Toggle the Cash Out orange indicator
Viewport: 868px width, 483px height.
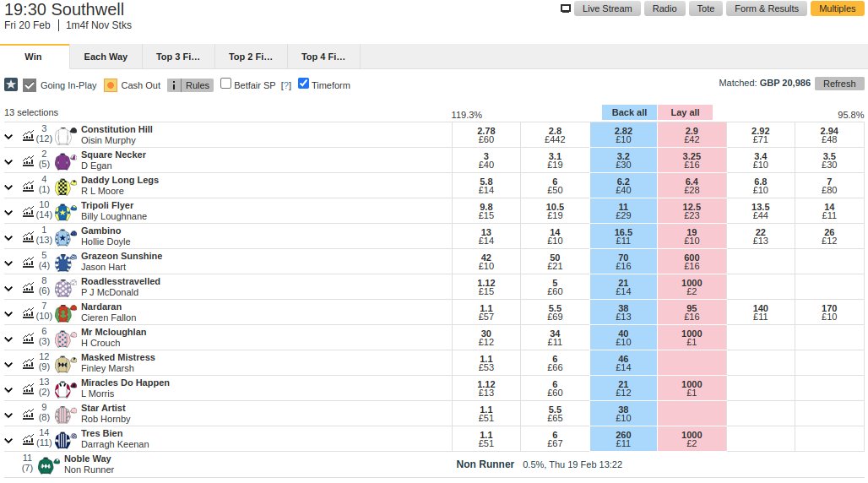pos(111,85)
